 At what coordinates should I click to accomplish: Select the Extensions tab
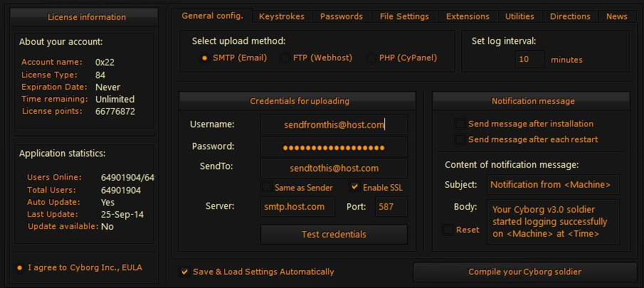468,16
